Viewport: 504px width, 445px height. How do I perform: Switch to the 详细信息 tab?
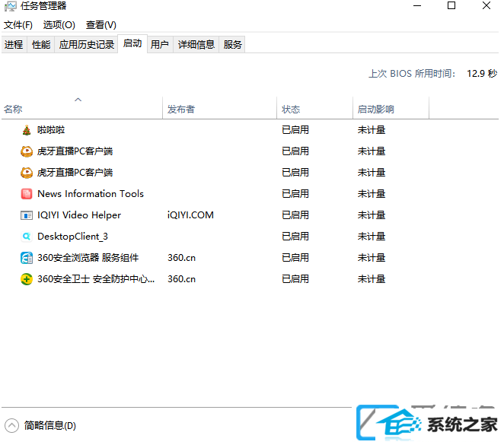[x=196, y=44]
